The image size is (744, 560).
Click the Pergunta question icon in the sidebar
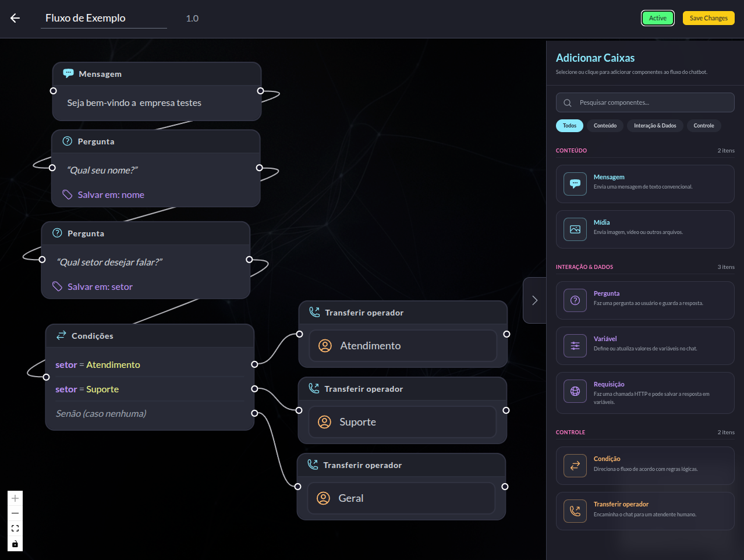(x=575, y=300)
